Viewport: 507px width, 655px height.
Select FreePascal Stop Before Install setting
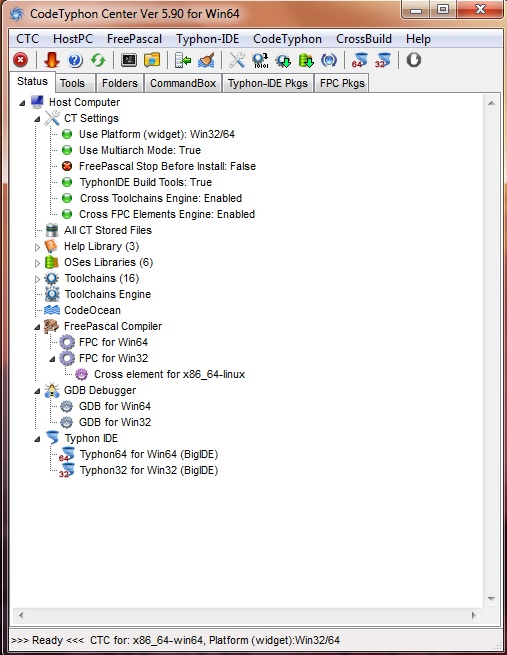[167, 166]
